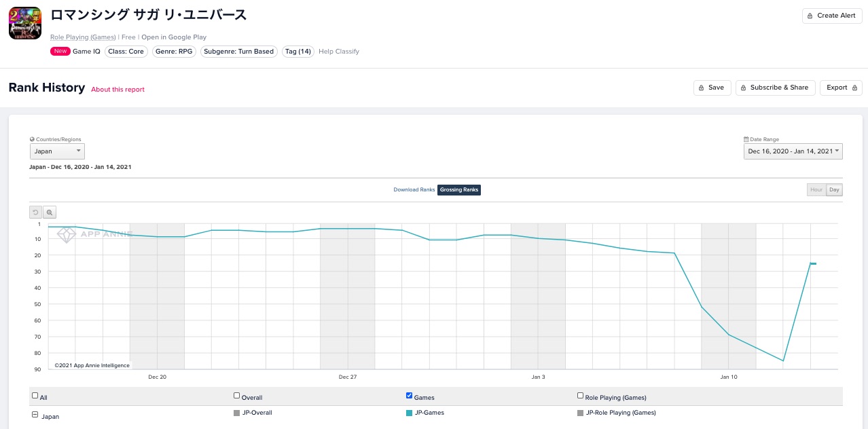868x429 pixels.
Task: Click the JP-Games teal color swatch
Action: coord(408,413)
